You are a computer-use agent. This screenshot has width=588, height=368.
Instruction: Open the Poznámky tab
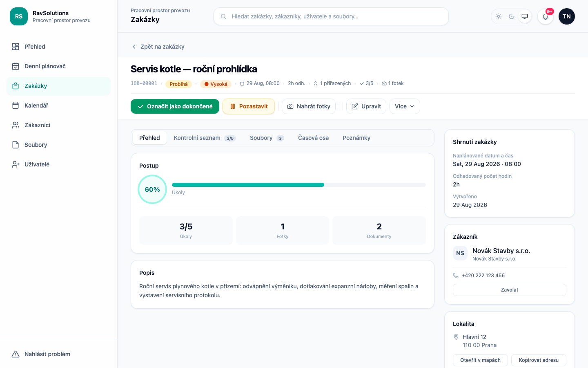(356, 138)
